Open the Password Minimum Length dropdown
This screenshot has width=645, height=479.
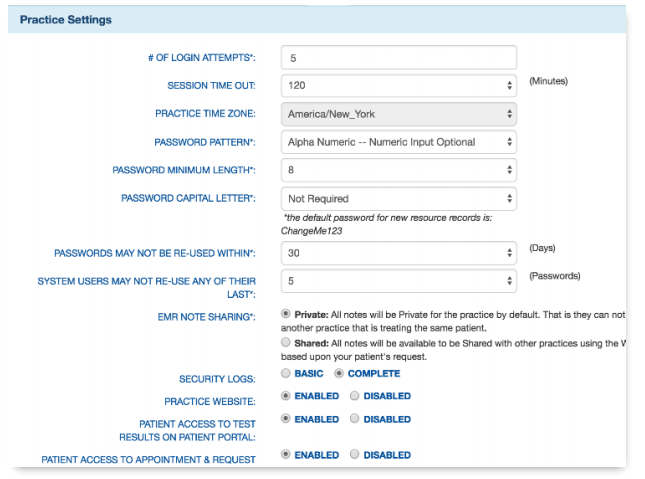(398, 170)
